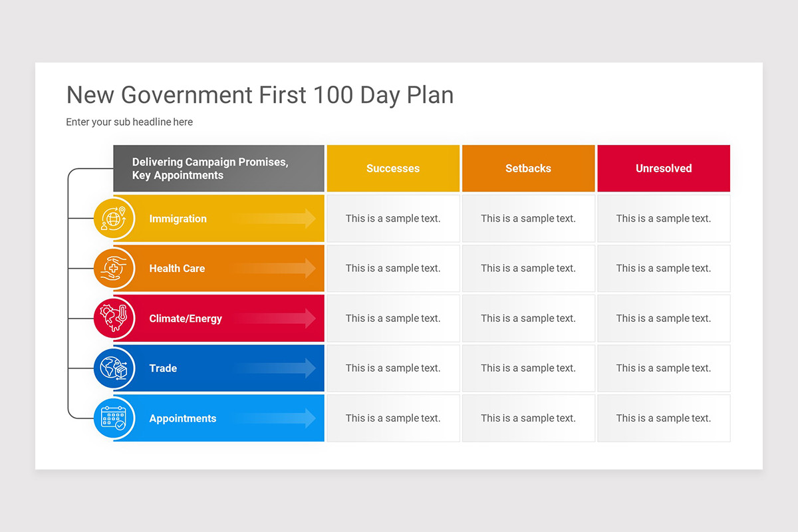This screenshot has width=798, height=532.
Task: Select the Immigration Successes sample text cell
Action: (393, 218)
